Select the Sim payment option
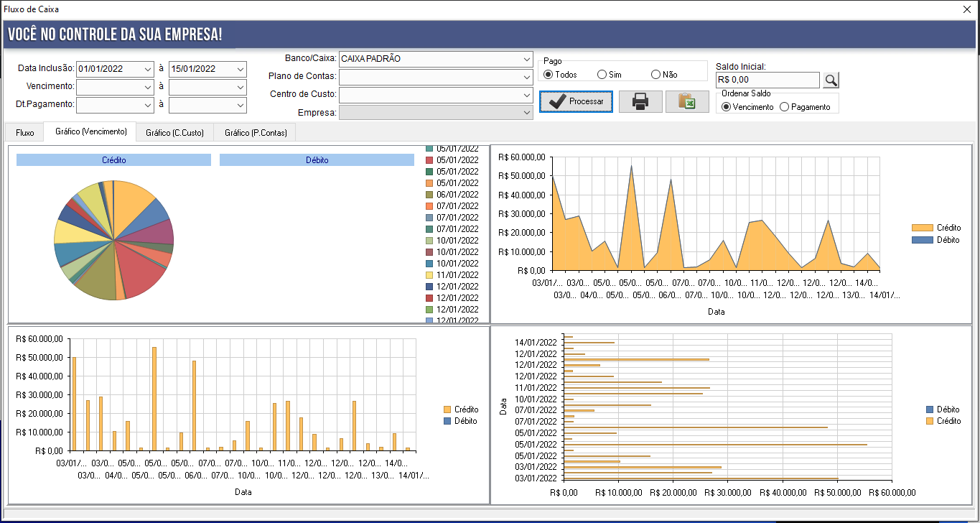This screenshot has width=980, height=523. tap(599, 74)
